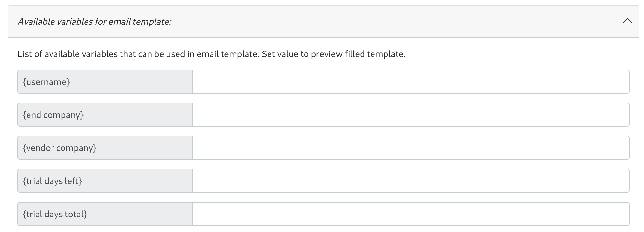Focus the {end company} value field

(411, 115)
